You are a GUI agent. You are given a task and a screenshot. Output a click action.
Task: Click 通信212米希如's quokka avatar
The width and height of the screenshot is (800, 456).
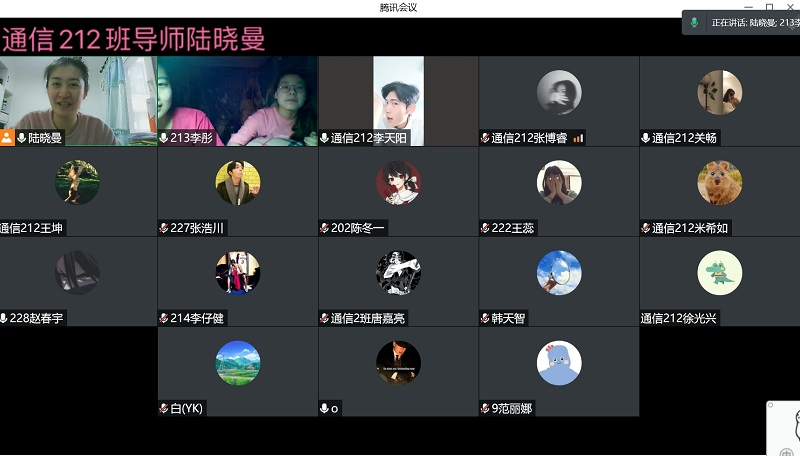click(x=719, y=183)
